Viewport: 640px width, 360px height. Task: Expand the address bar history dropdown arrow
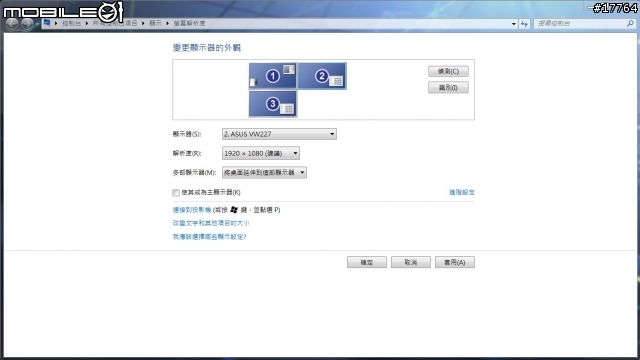pyautogui.click(x=513, y=24)
